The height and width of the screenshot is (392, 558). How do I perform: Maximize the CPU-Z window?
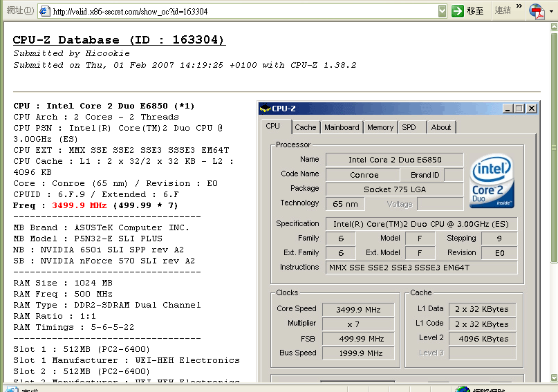tap(519, 109)
